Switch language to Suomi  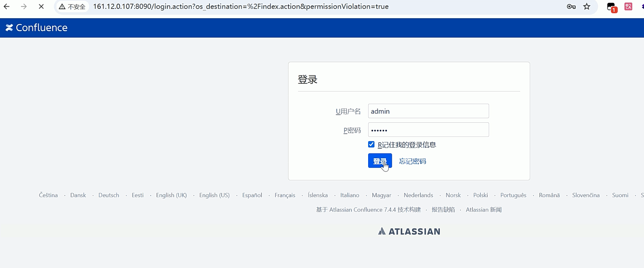pyautogui.click(x=620, y=195)
